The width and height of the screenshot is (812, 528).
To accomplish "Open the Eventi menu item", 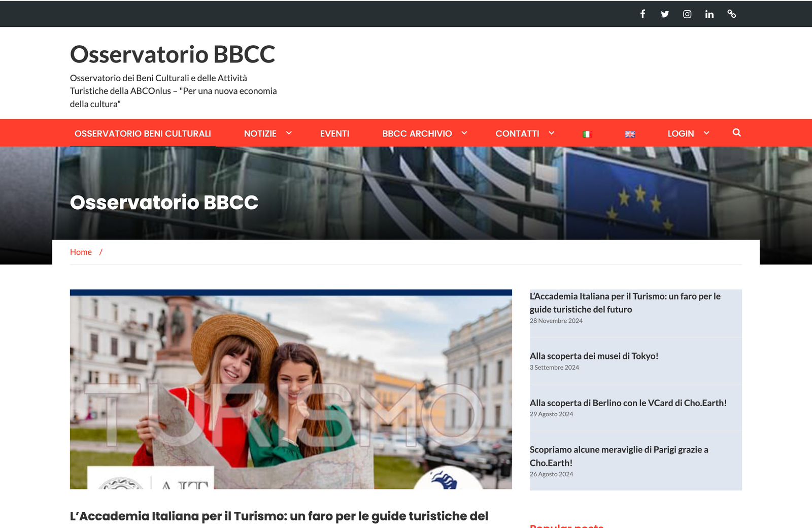I will click(334, 134).
